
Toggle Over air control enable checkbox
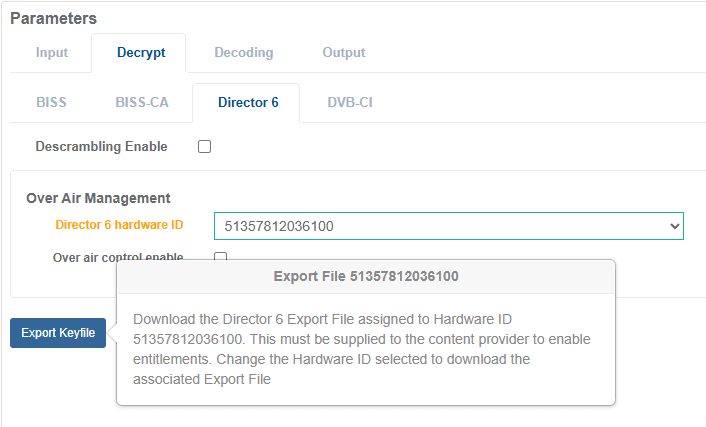point(220,256)
